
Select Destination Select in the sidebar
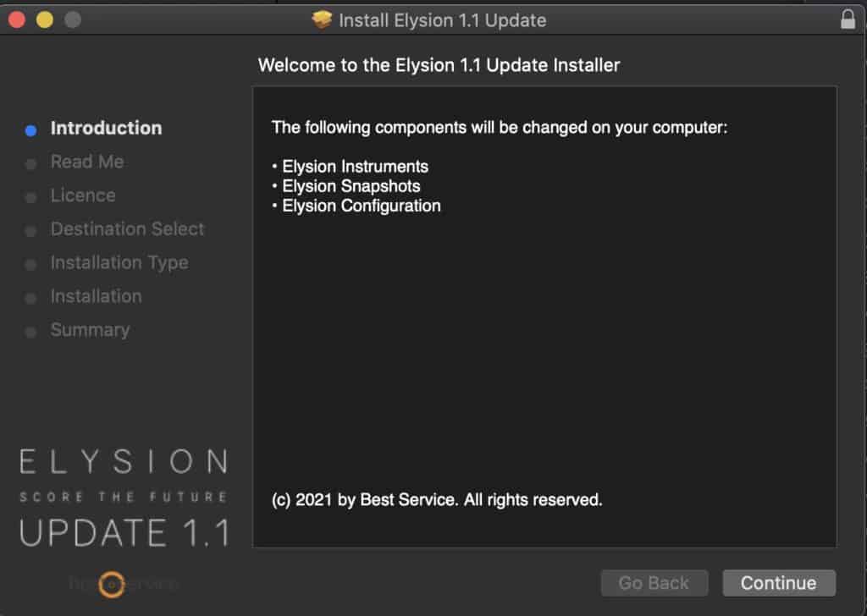(x=128, y=229)
